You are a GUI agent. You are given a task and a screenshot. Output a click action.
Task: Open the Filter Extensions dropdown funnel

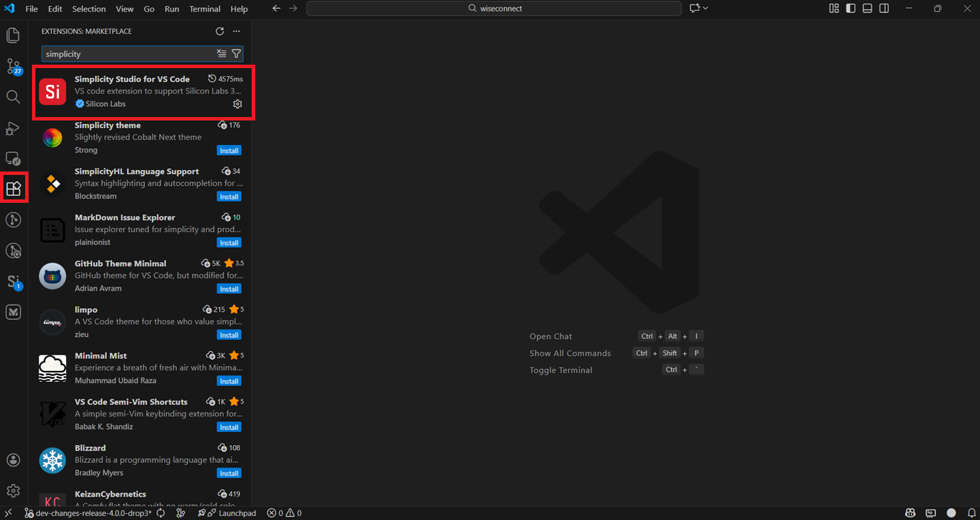236,53
